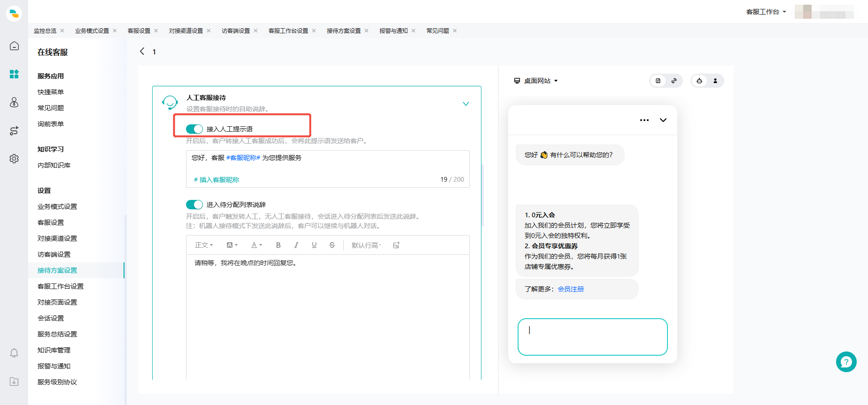Open the 会员注册 link in chat preview

click(571, 289)
